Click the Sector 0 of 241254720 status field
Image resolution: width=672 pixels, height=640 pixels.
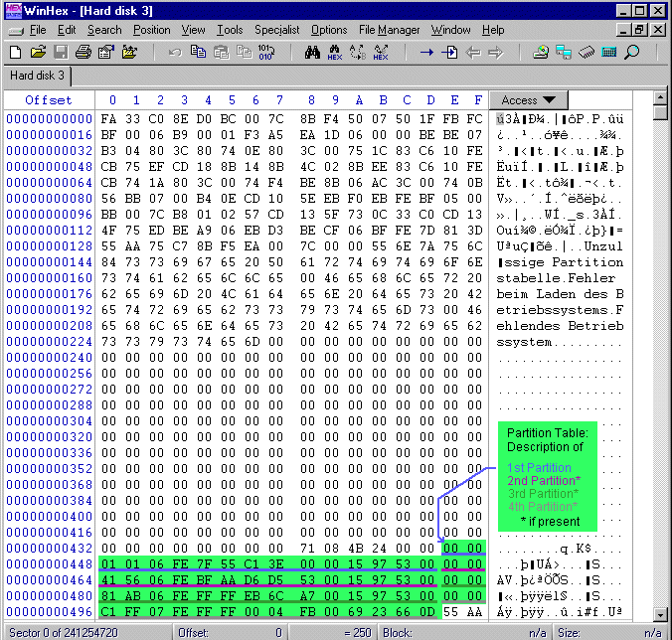tap(65, 632)
